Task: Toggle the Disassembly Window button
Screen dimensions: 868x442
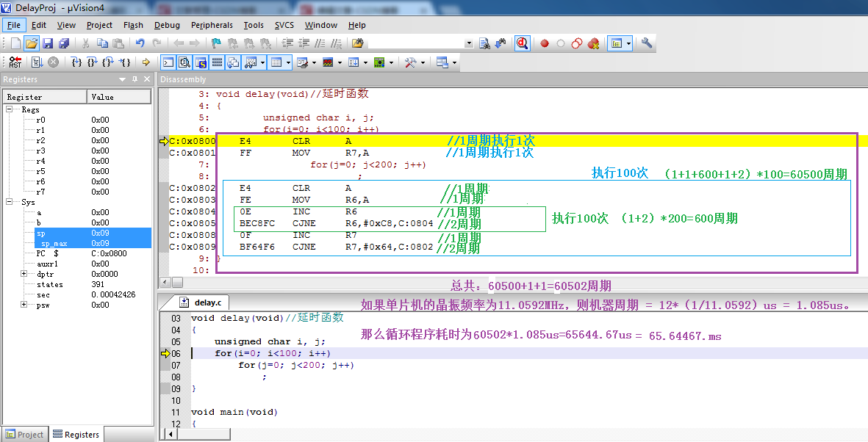Action: pyautogui.click(x=184, y=62)
